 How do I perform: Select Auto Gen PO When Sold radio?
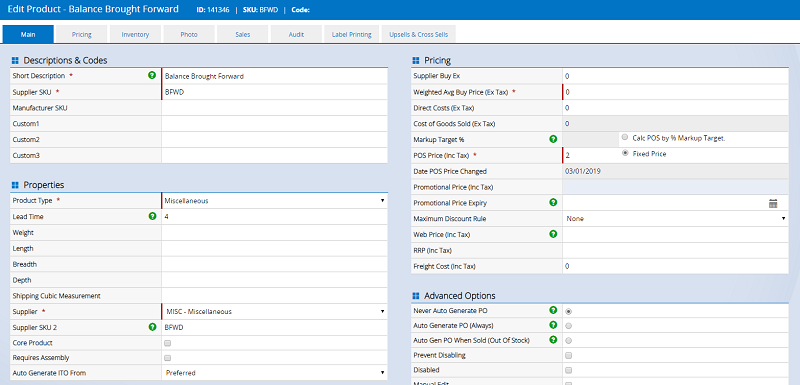(568, 340)
